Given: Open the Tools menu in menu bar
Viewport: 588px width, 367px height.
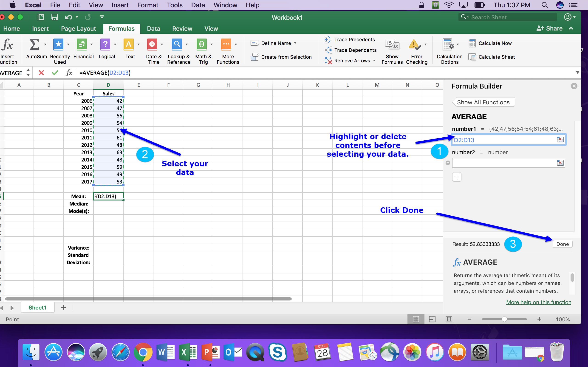Looking at the screenshot, I should coord(175,5).
